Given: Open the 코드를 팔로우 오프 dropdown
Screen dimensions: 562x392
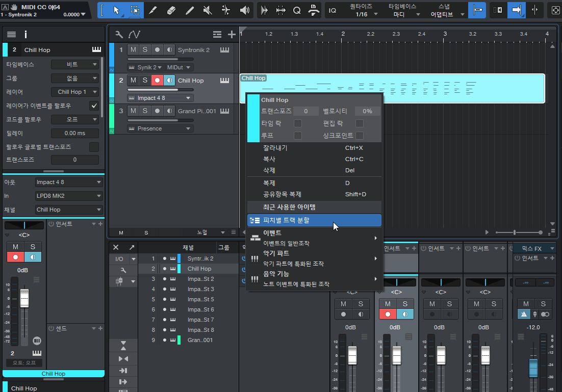Looking at the screenshot, I should pos(75,119).
